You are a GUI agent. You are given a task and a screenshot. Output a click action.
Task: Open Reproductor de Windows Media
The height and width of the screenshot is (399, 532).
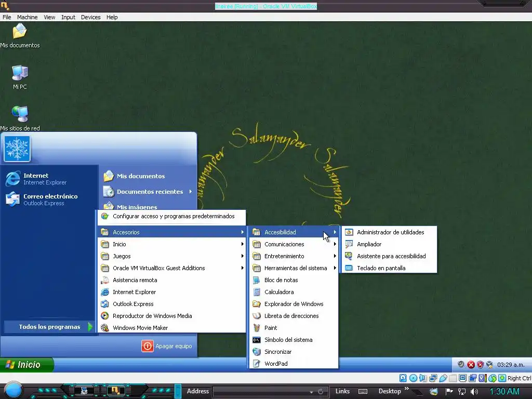[171, 316]
